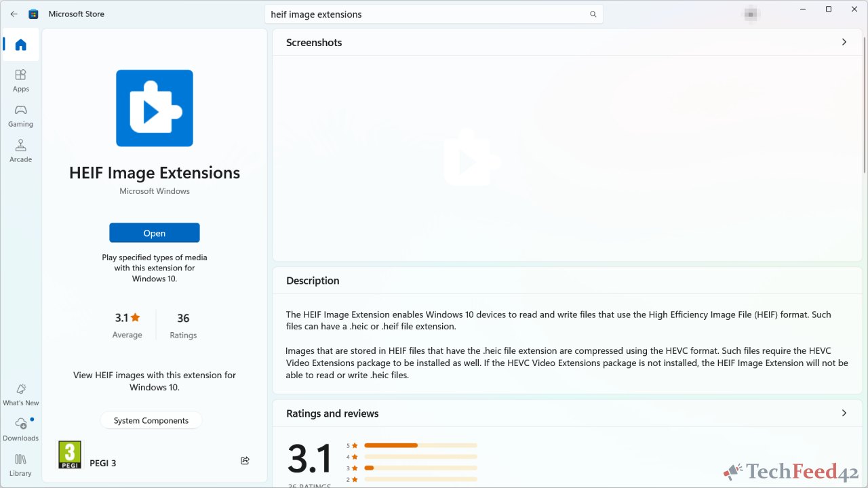868x488 pixels.
Task: Open the Arcade section
Action: 20,150
